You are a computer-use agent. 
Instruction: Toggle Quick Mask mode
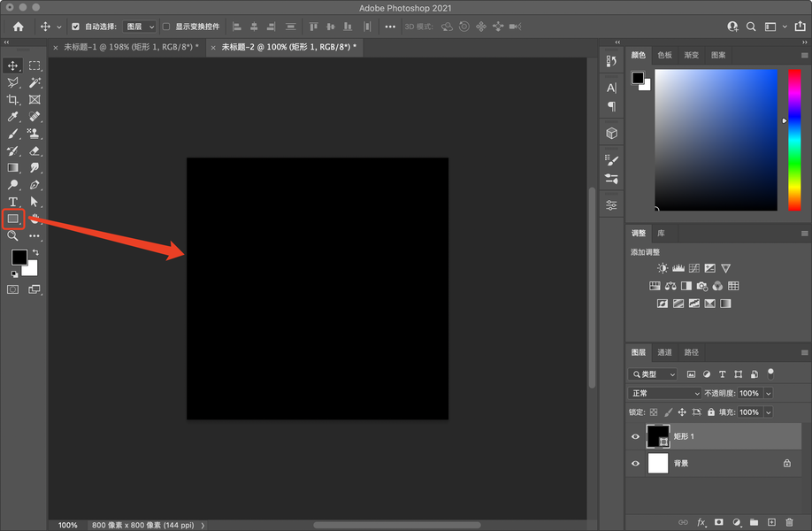click(x=13, y=289)
